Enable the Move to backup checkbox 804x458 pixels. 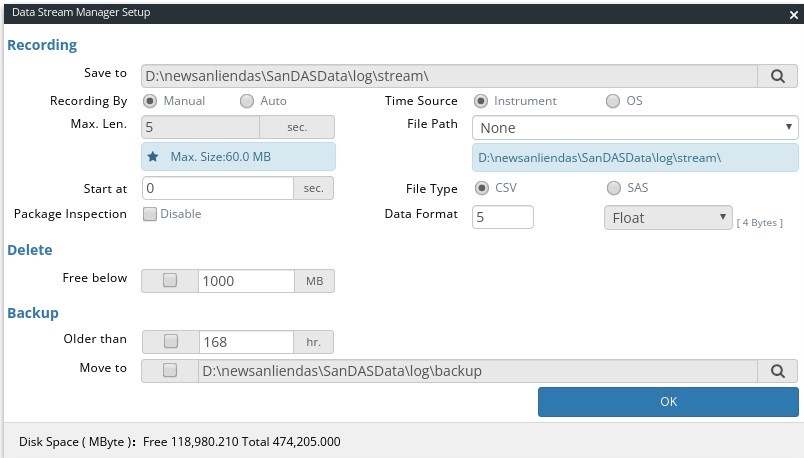tap(170, 371)
